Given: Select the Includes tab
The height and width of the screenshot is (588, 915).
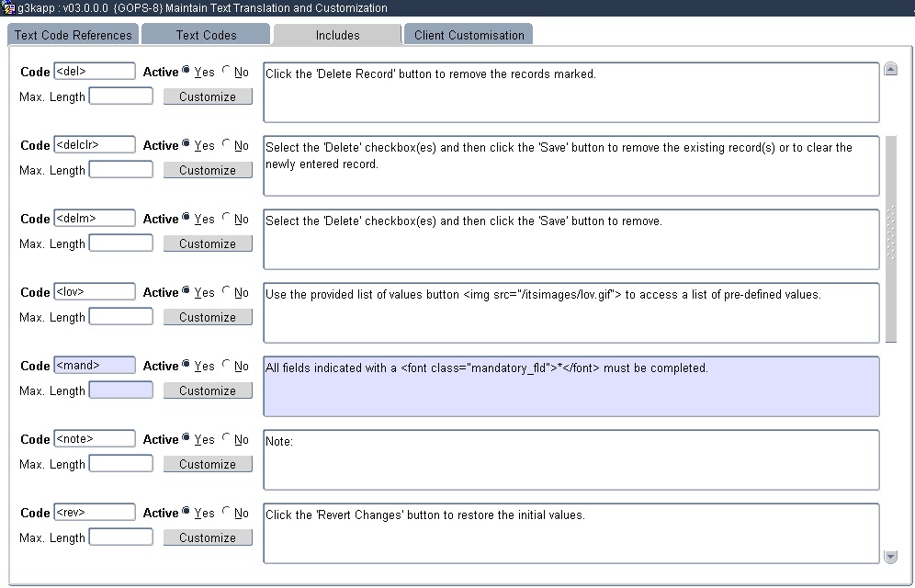Looking at the screenshot, I should 337,35.
